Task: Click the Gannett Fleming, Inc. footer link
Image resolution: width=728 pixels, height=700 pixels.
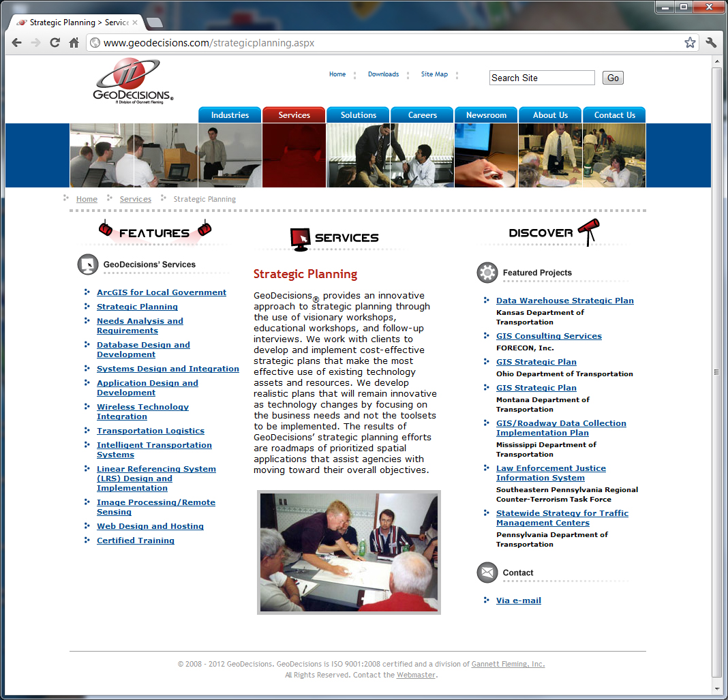Action: 508,664
